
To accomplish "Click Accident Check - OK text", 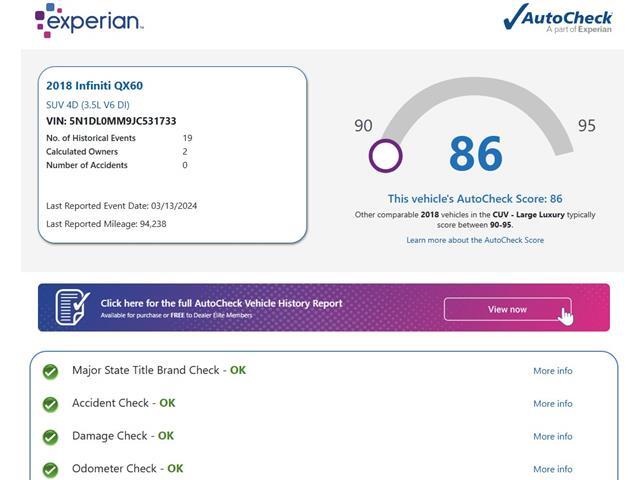I will tap(124, 403).
